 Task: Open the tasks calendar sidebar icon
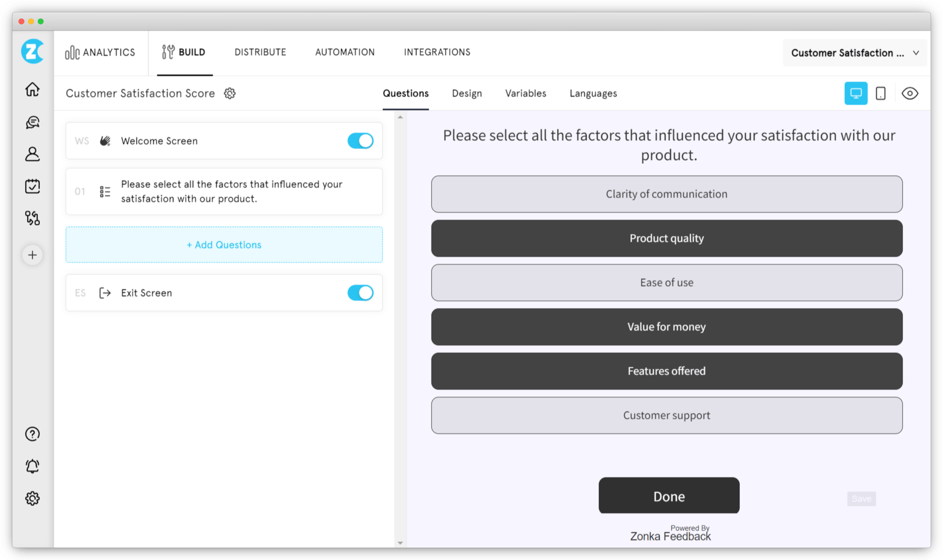32,186
